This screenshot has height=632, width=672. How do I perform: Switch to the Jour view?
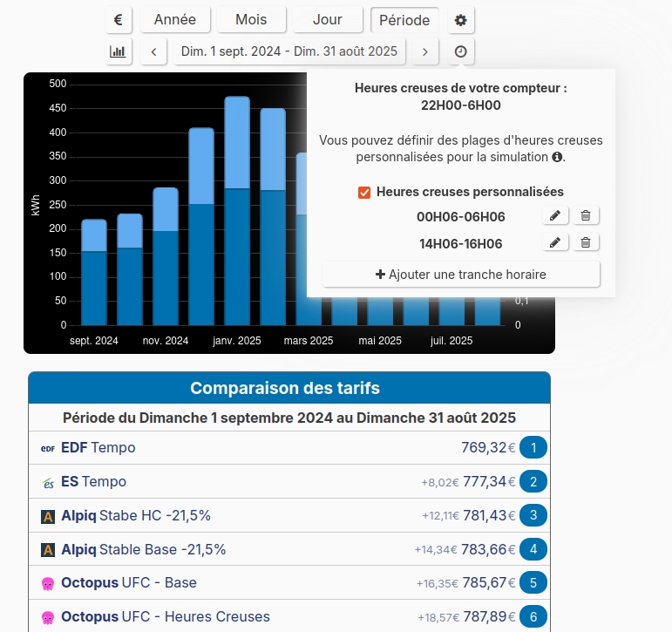pyautogui.click(x=327, y=20)
